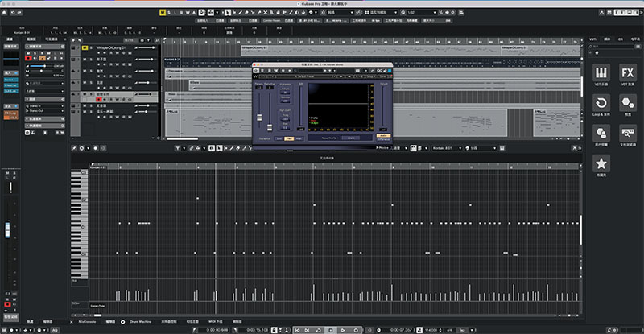Click the Thresh fader in X-Noise
The width and height of the screenshot is (644, 334).
click(x=259, y=118)
